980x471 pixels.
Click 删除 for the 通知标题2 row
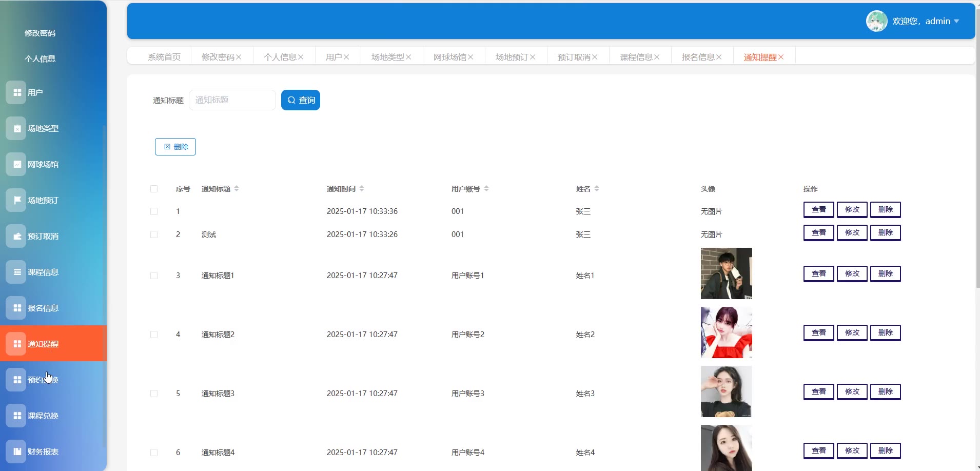tap(886, 332)
